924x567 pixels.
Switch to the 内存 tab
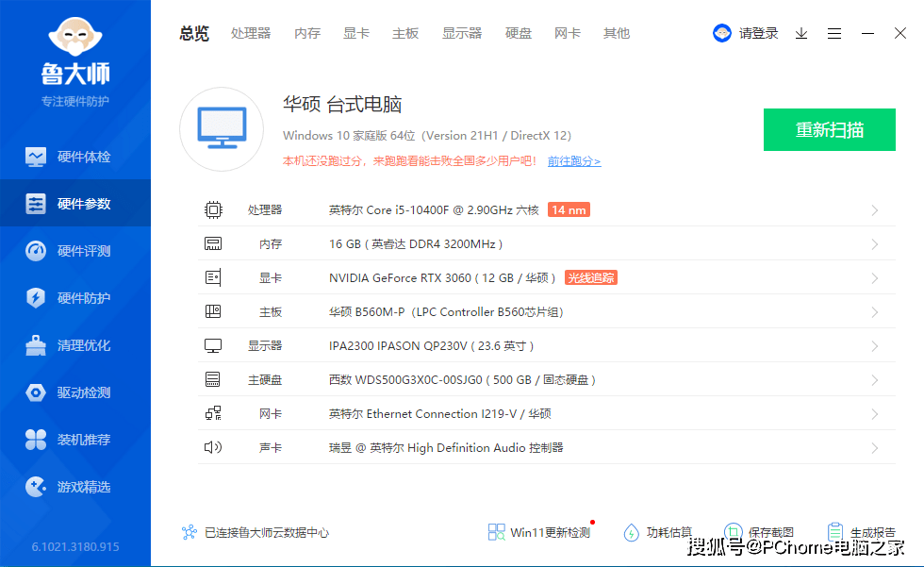coord(306,33)
